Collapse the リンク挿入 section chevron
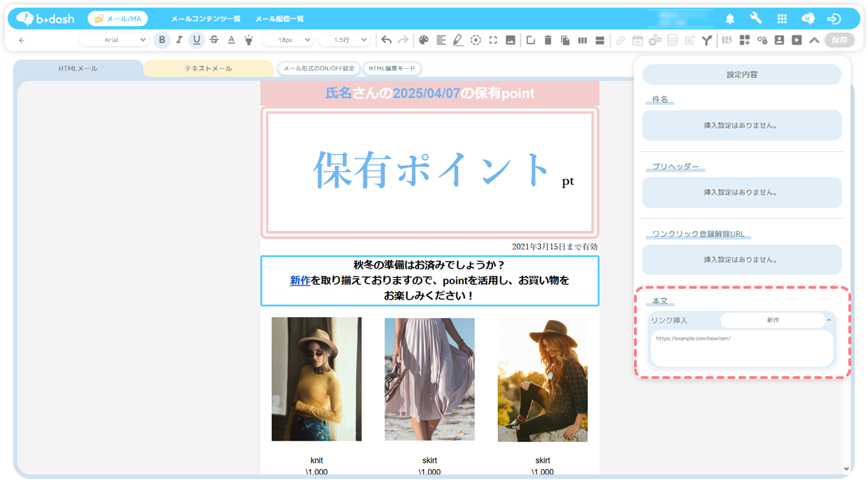Viewport: 868px width, 488px height. click(x=829, y=320)
